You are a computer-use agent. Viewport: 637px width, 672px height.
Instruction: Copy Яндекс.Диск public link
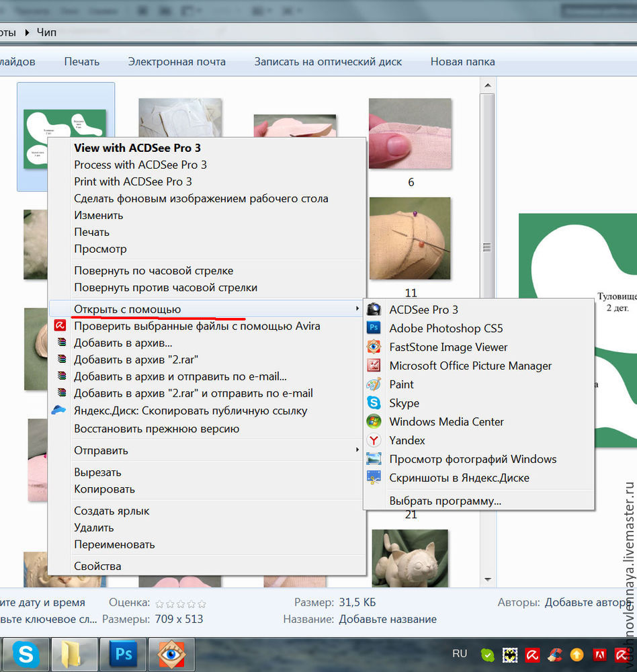[206, 411]
